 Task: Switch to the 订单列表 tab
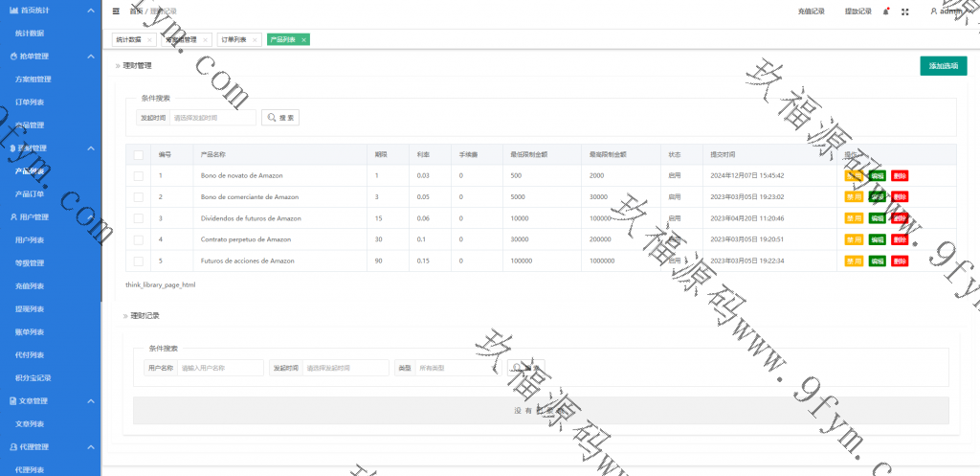(x=234, y=40)
